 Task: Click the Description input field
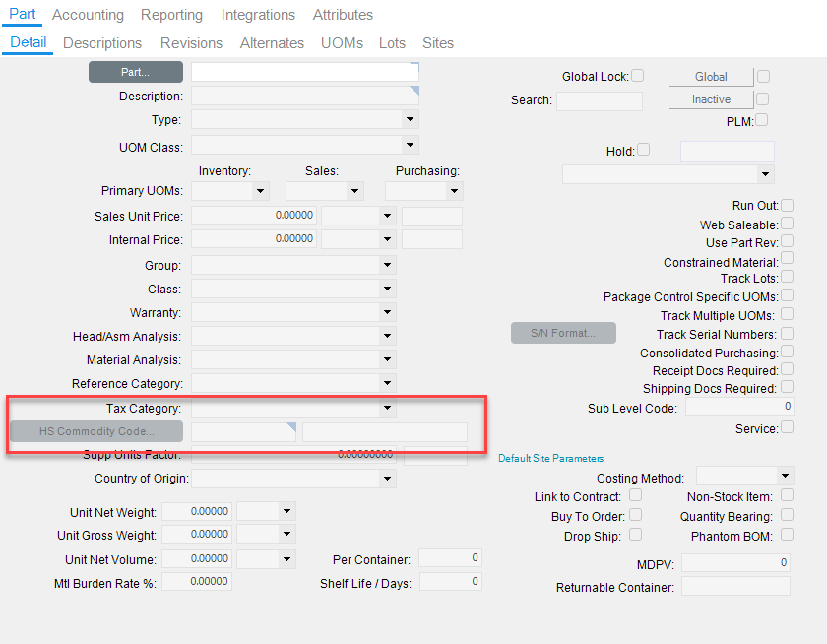[305, 96]
